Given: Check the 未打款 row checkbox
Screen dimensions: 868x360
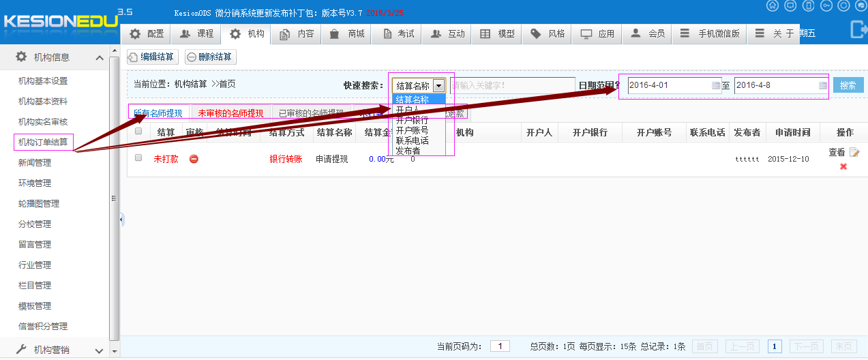Looking at the screenshot, I should click(138, 157).
